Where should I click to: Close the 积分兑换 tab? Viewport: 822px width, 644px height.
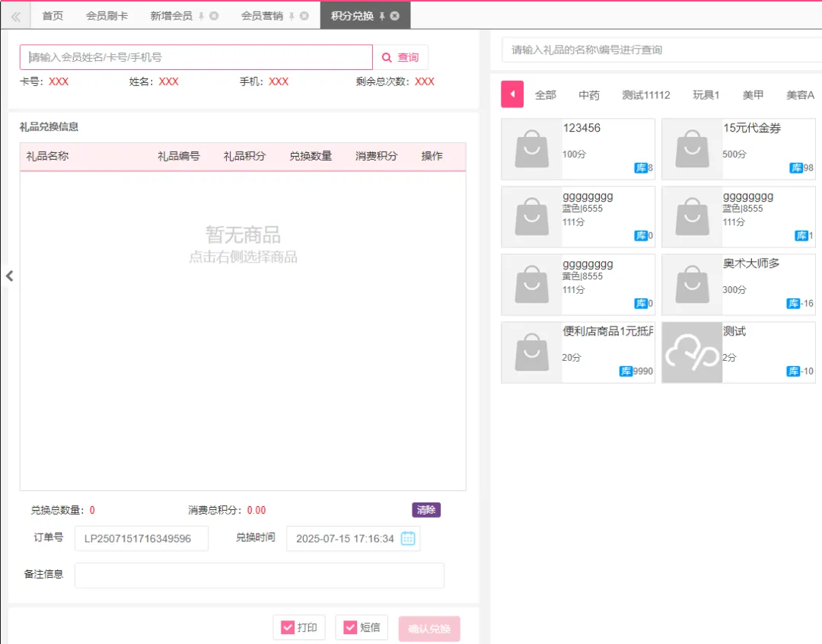(395, 15)
